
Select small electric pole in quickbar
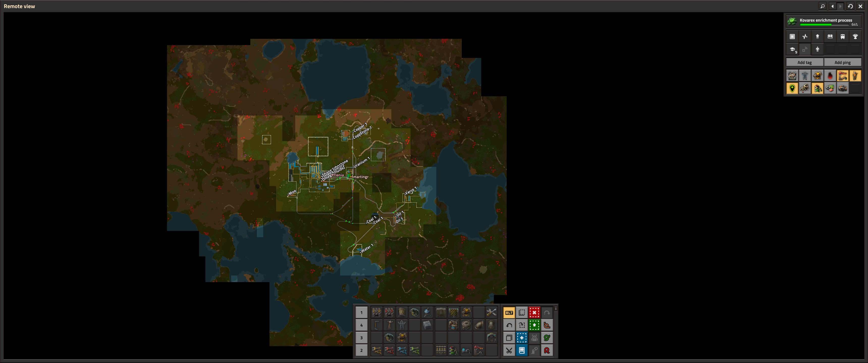[x=376, y=325]
